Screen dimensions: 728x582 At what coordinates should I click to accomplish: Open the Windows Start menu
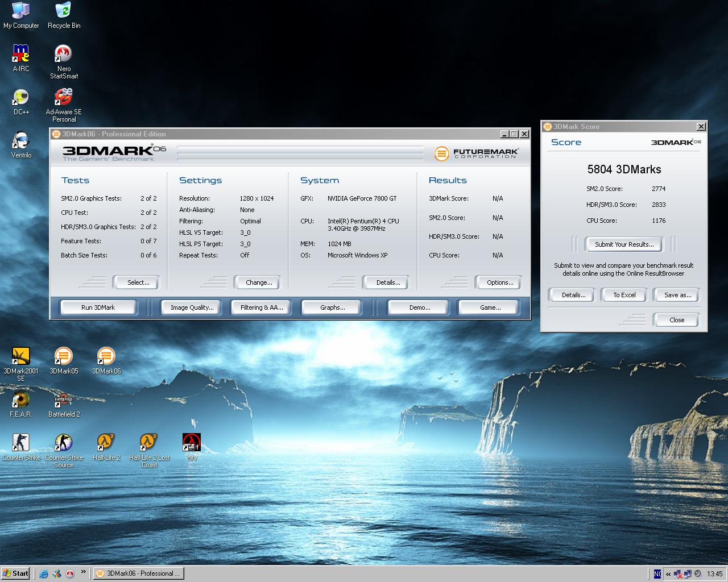(x=16, y=573)
